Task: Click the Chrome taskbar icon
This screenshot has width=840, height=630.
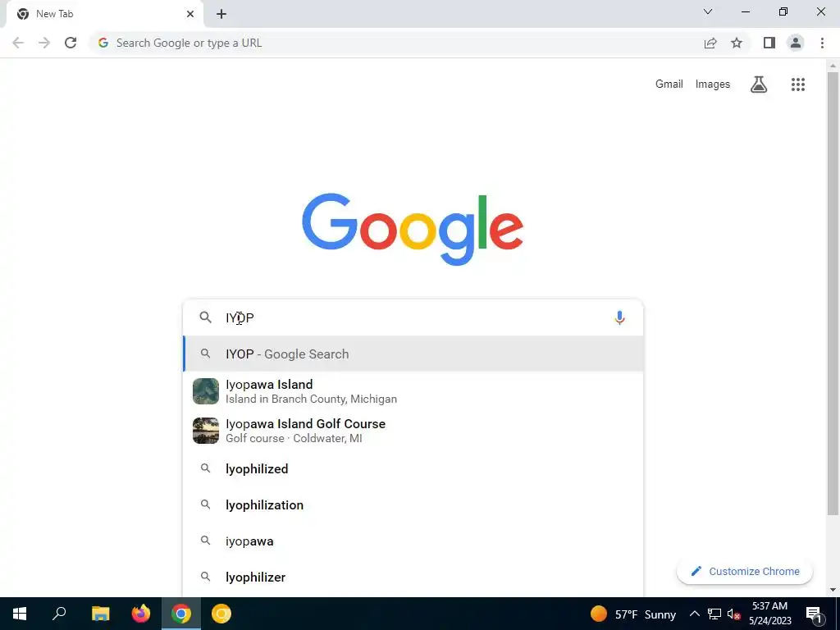Action: pos(181,614)
